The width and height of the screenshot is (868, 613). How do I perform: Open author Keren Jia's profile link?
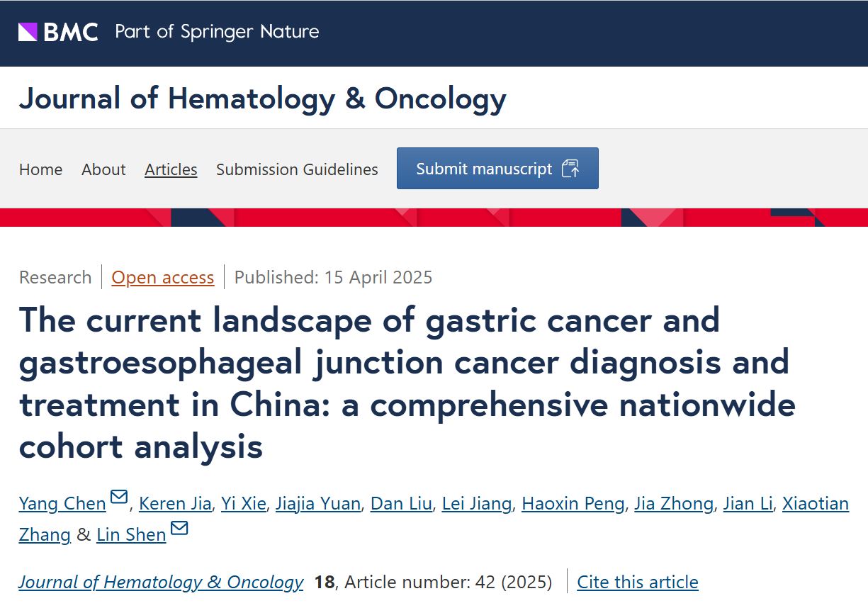pos(175,504)
